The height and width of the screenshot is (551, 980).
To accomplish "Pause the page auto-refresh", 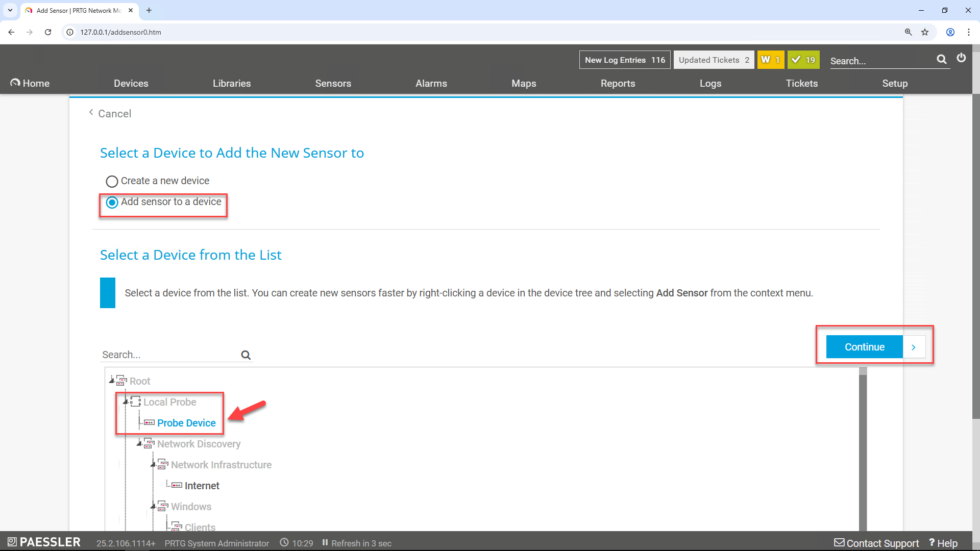I will pyautogui.click(x=325, y=543).
